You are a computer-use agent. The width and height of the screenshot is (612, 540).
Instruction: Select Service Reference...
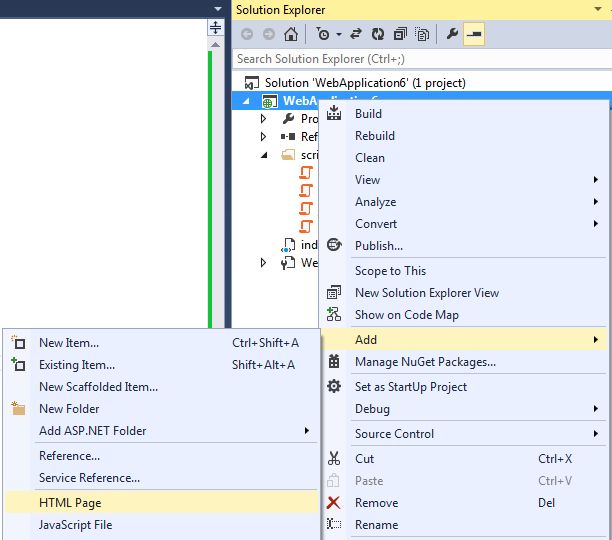pyautogui.click(x=162, y=478)
